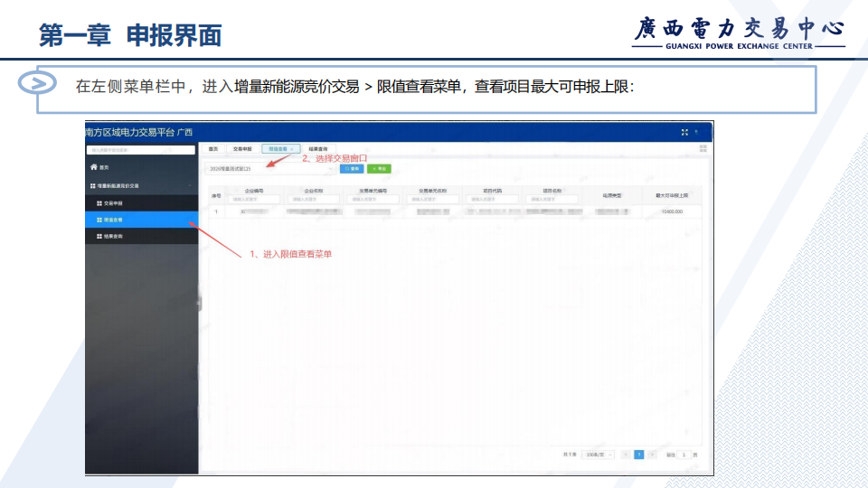
Task: Click the 最大可申报上限 column header
Action: pos(672,196)
